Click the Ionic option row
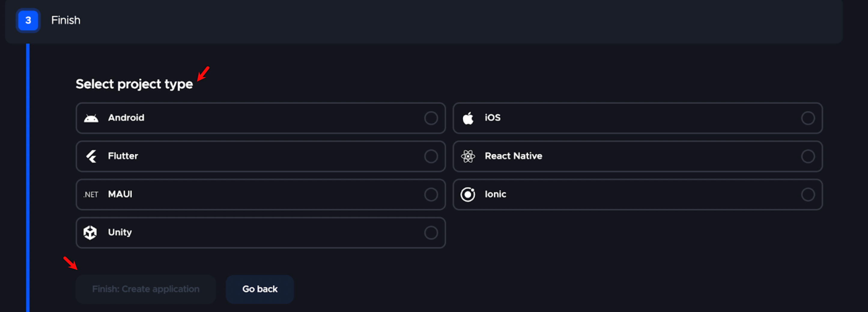868x312 pixels. click(639, 194)
